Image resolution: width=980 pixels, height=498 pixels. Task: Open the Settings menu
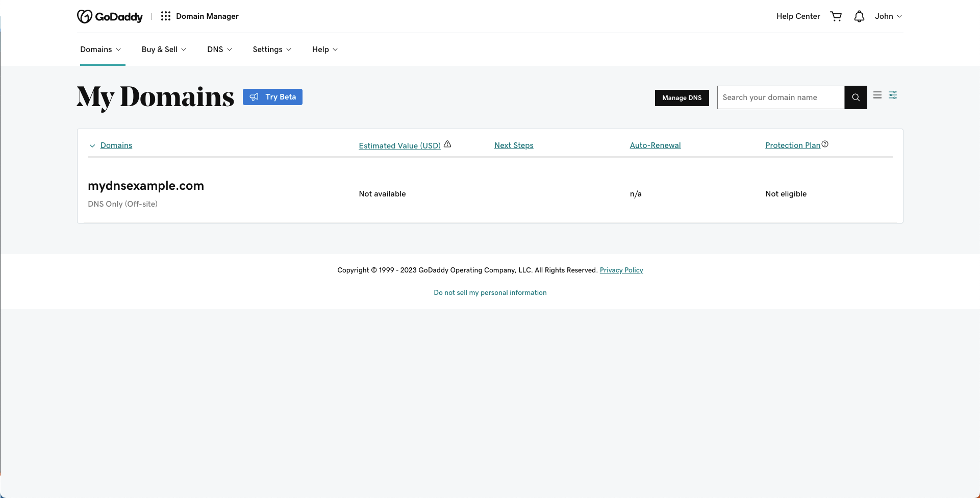coord(272,49)
